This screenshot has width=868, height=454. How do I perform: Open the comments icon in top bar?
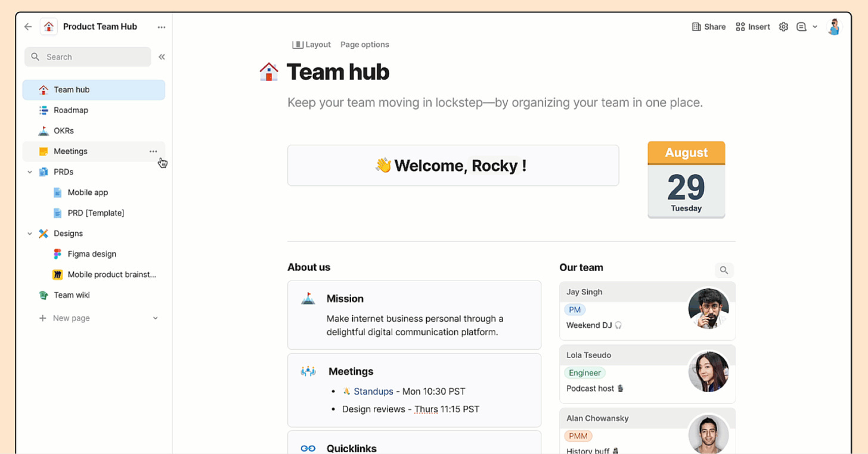tap(801, 27)
